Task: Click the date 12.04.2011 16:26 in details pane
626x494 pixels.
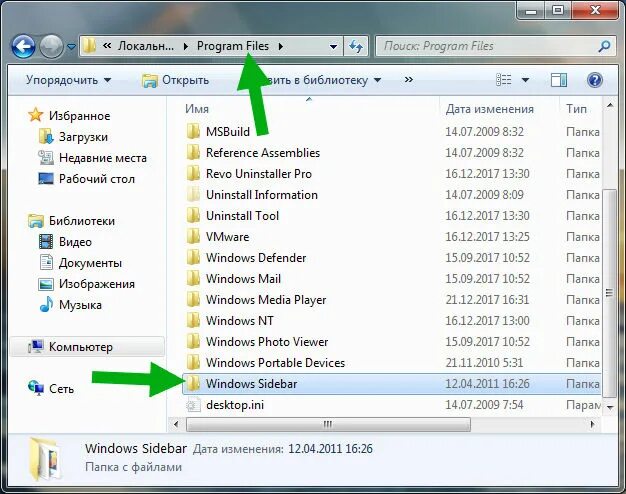Action: (330, 449)
